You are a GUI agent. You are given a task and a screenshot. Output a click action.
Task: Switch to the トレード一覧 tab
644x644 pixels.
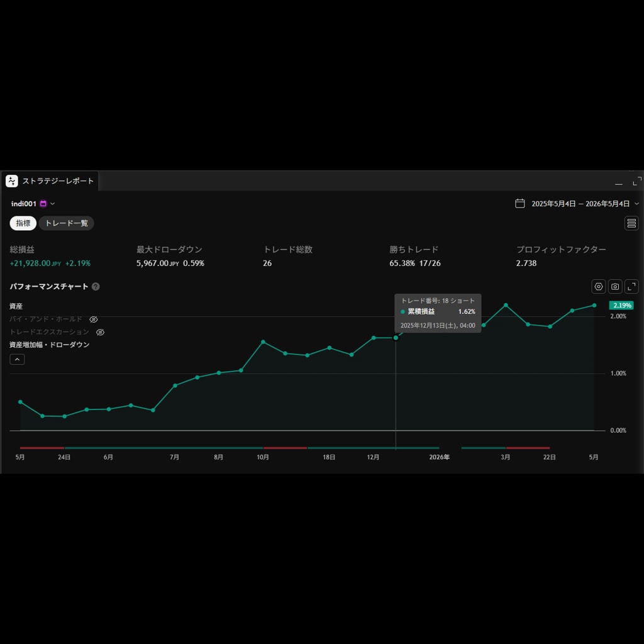coord(67,223)
